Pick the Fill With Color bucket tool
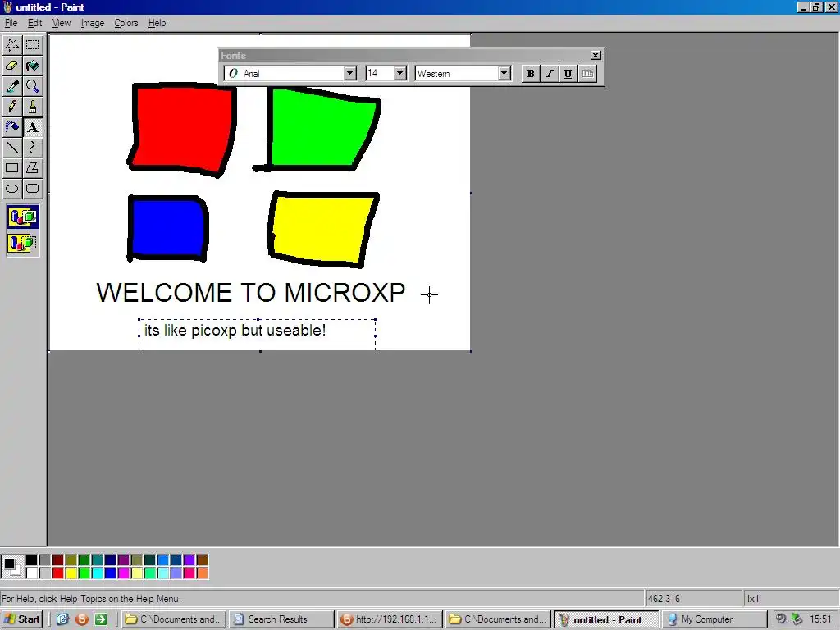 (x=33, y=66)
